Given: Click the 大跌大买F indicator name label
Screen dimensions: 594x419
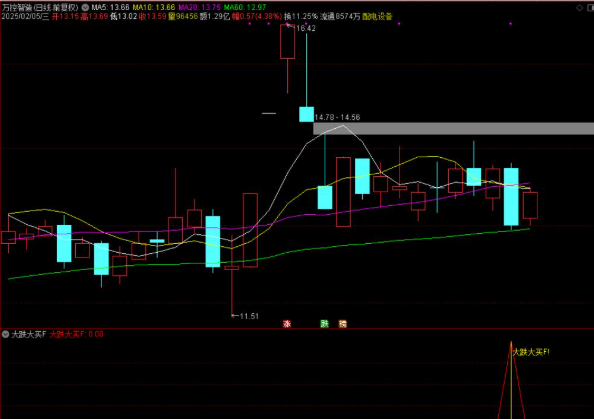Looking at the screenshot, I should click(x=29, y=334).
